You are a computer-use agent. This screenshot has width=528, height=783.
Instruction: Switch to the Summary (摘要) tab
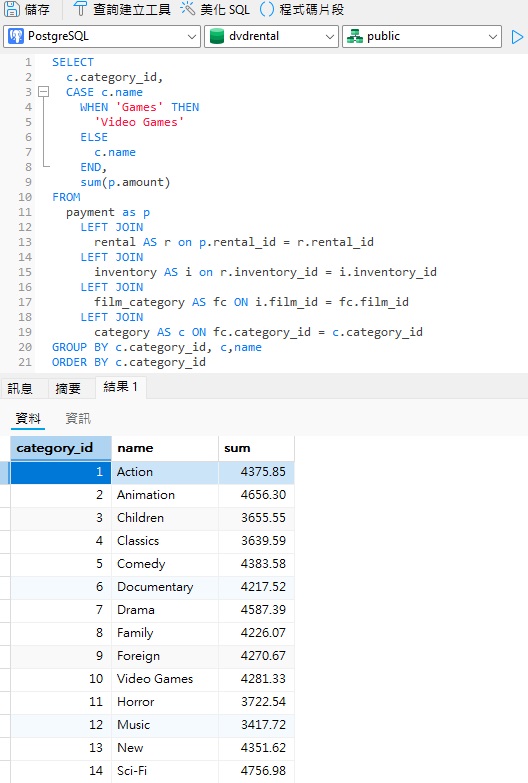[68, 389]
